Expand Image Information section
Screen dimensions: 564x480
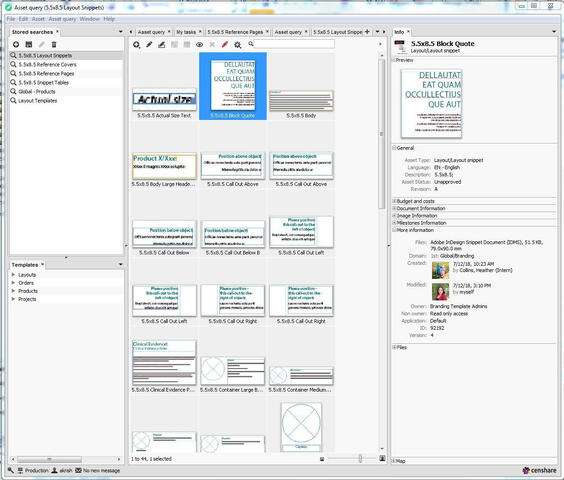coord(394,216)
